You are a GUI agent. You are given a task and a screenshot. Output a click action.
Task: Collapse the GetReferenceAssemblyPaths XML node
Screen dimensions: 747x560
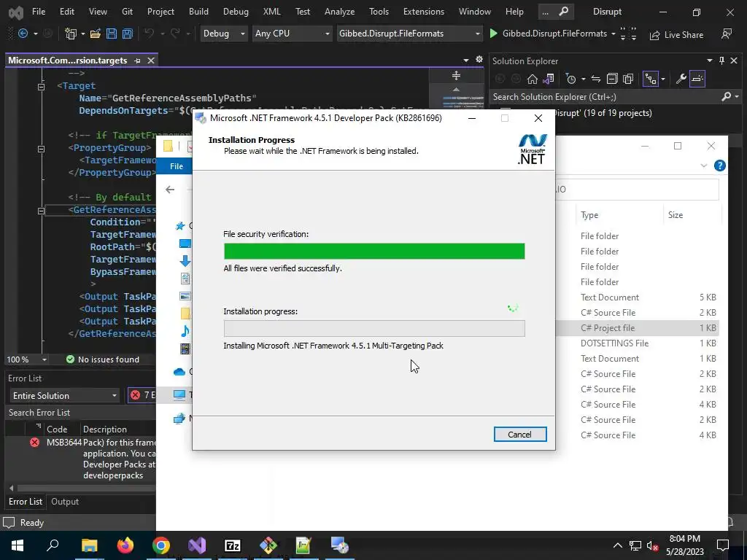click(41, 211)
